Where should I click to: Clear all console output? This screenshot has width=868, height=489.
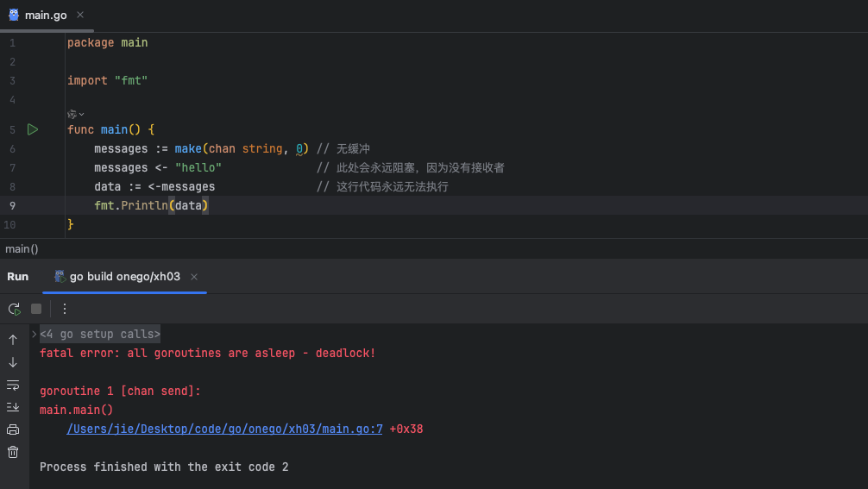click(x=13, y=452)
